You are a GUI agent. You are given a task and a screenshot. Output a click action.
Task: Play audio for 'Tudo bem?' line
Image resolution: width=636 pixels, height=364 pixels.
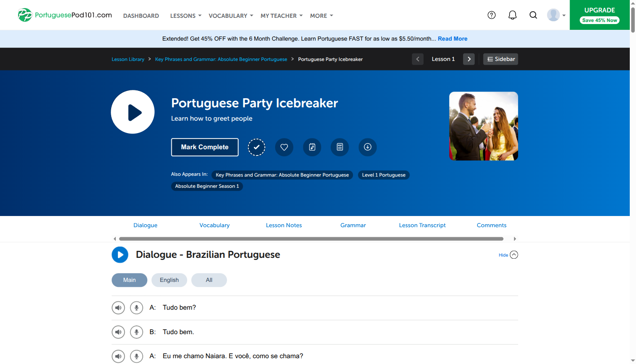click(x=118, y=308)
